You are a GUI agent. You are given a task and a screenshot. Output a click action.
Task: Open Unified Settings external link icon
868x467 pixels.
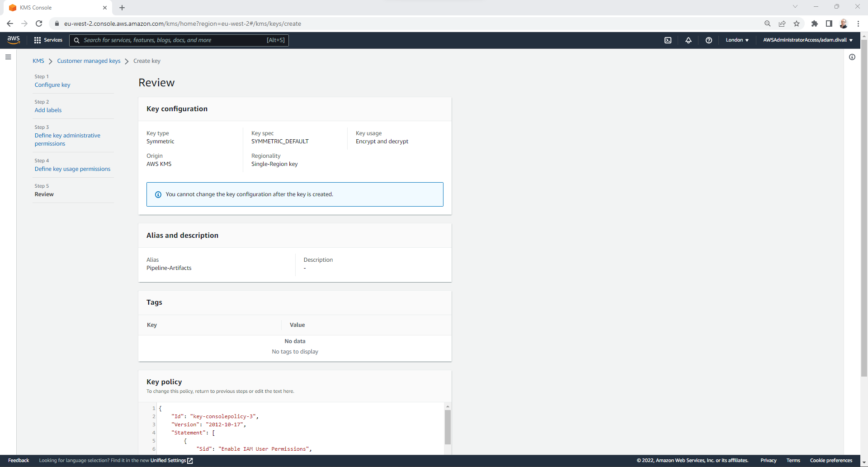point(190,461)
